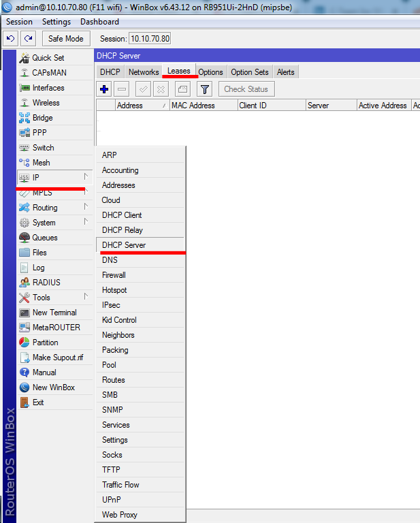Viewport: 420px width, 523px height.
Task: Expand the IP submenu
Action: coord(55,178)
